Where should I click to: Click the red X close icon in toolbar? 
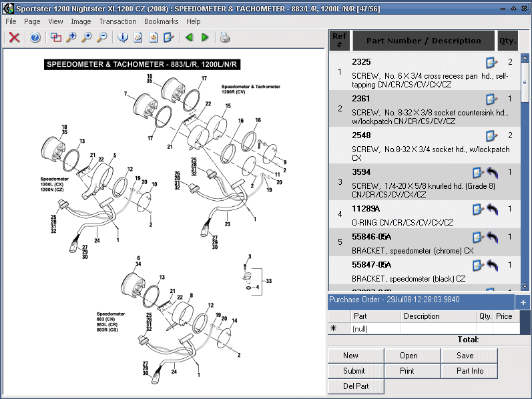[x=14, y=37]
